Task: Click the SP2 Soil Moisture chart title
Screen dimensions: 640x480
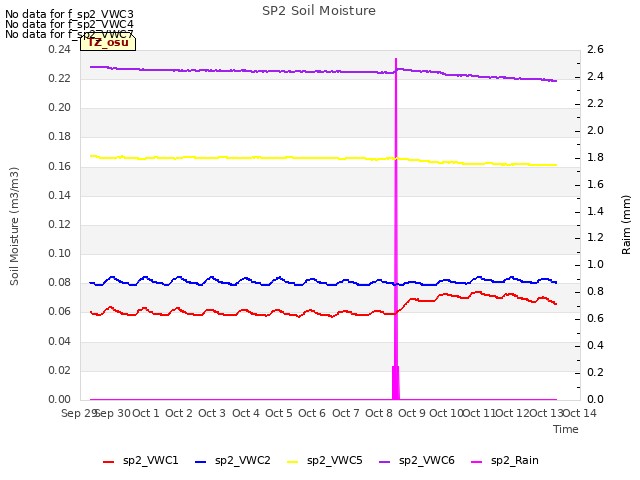Action: (x=319, y=11)
